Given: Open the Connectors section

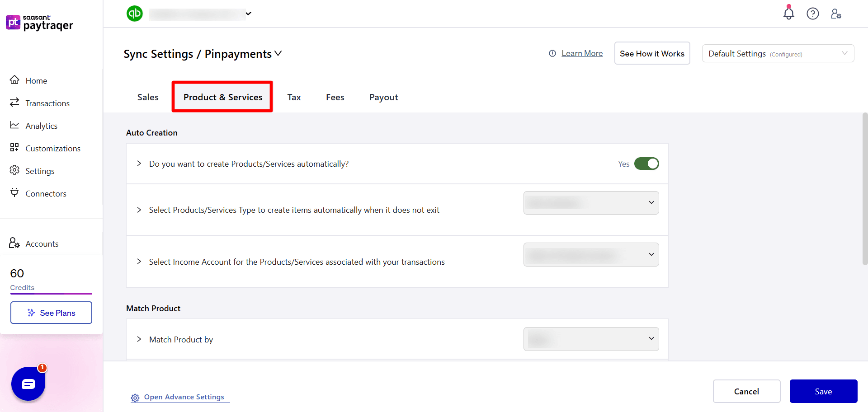Looking at the screenshot, I should (x=45, y=193).
